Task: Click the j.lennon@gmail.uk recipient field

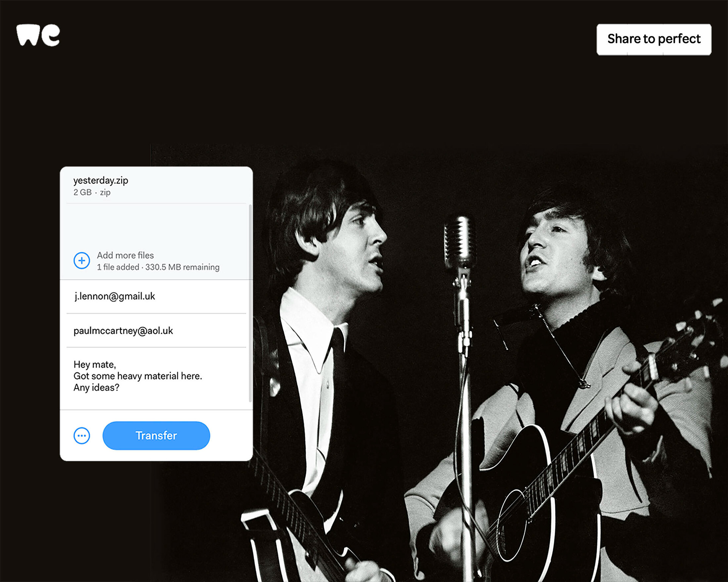Action: pos(115,296)
